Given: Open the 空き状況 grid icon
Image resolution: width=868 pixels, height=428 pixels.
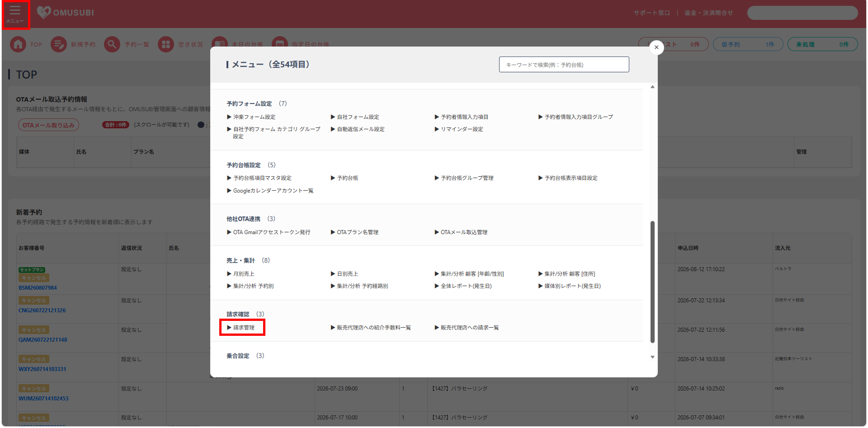Looking at the screenshot, I should tap(166, 44).
